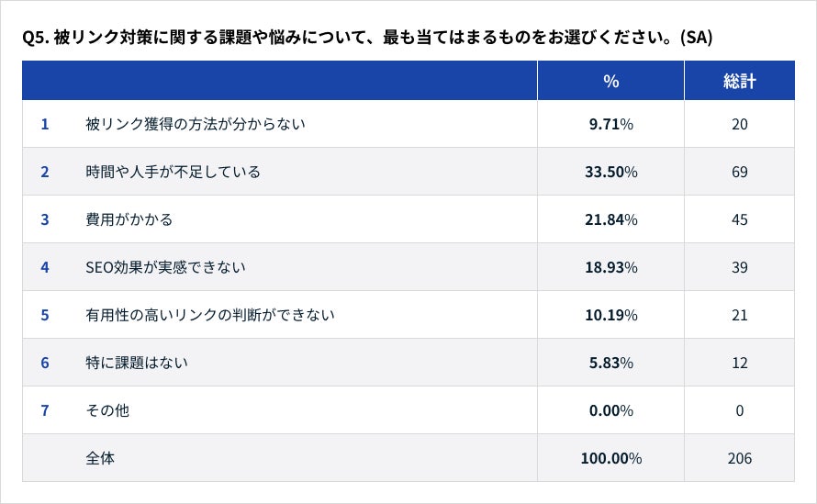Screen dimensions: 817x504
Task: Select row number 7 in the table
Action: click(x=45, y=410)
